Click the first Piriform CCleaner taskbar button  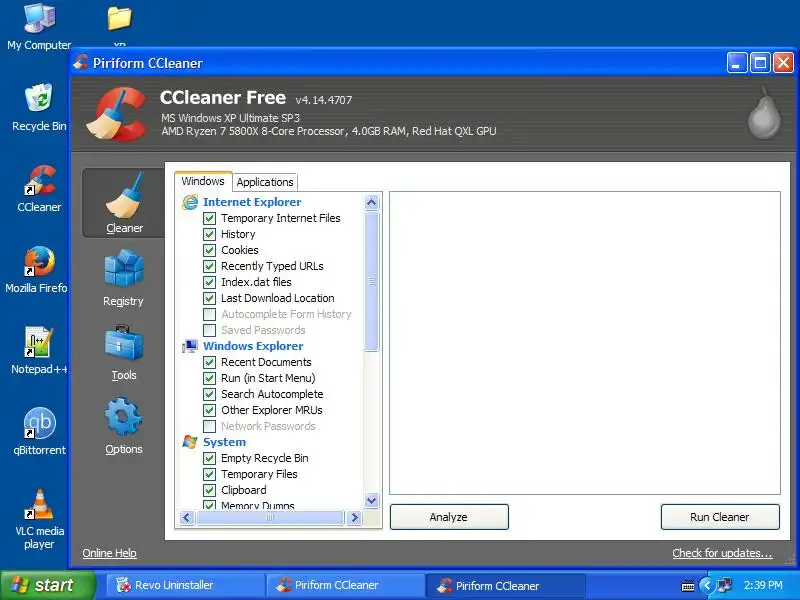click(345, 585)
